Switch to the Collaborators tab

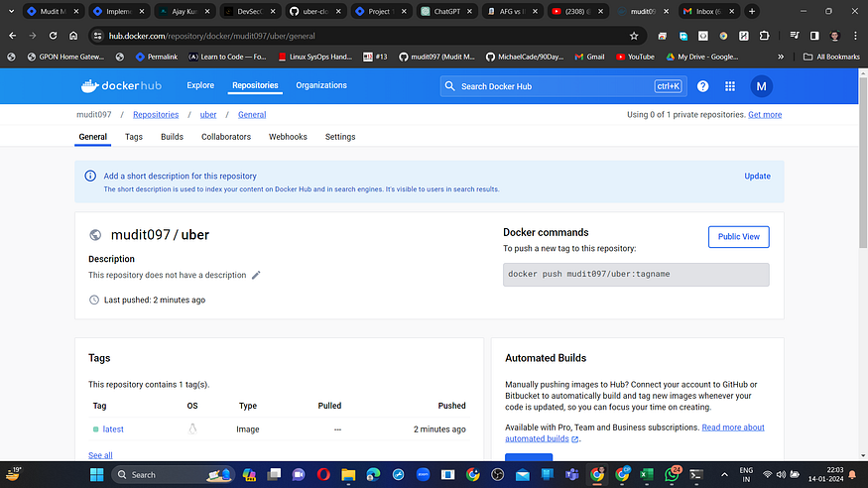point(226,137)
